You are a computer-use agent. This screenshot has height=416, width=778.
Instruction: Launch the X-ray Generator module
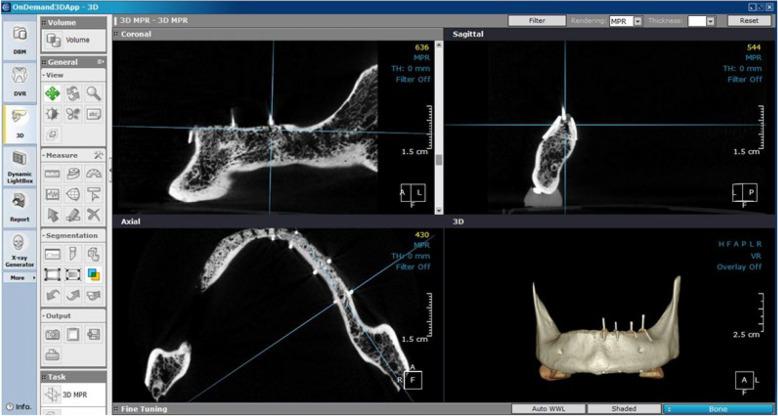point(19,250)
